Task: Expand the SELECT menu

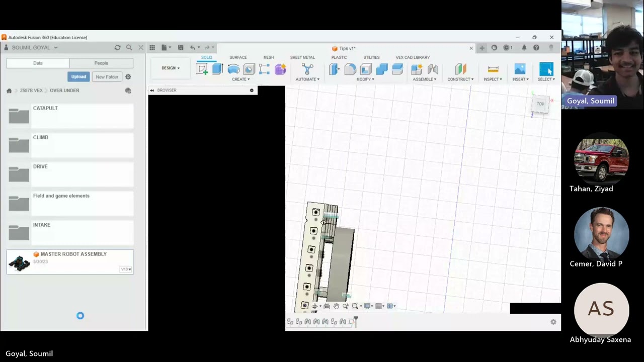Action: click(x=546, y=79)
